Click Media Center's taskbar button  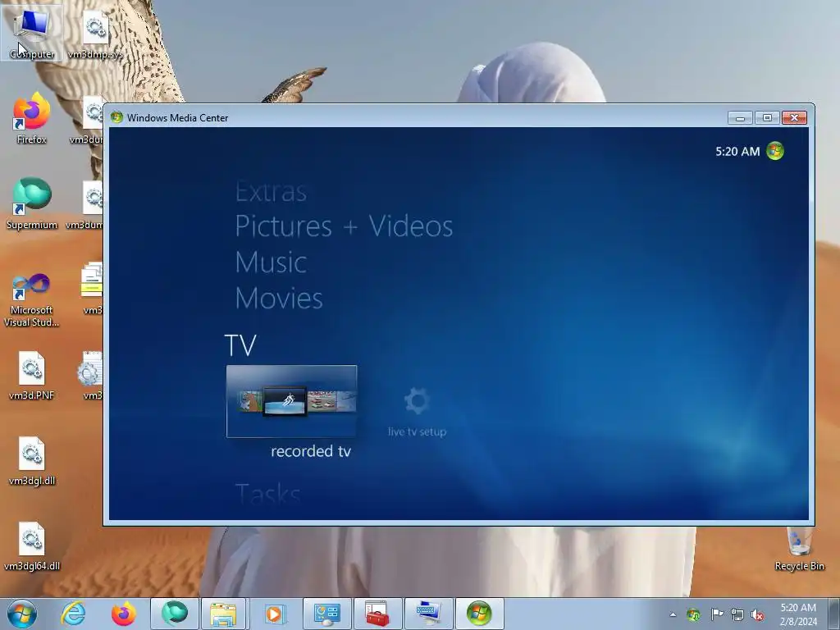(479, 614)
